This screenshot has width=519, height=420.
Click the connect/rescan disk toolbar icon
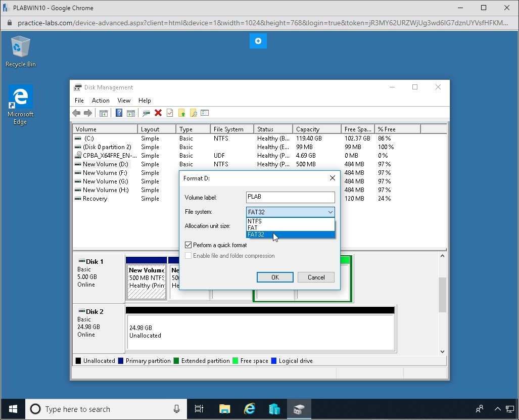tap(146, 113)
